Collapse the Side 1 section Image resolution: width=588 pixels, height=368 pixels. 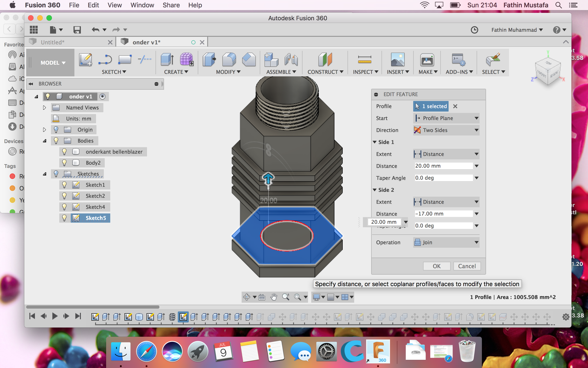[x=375, y=142]
